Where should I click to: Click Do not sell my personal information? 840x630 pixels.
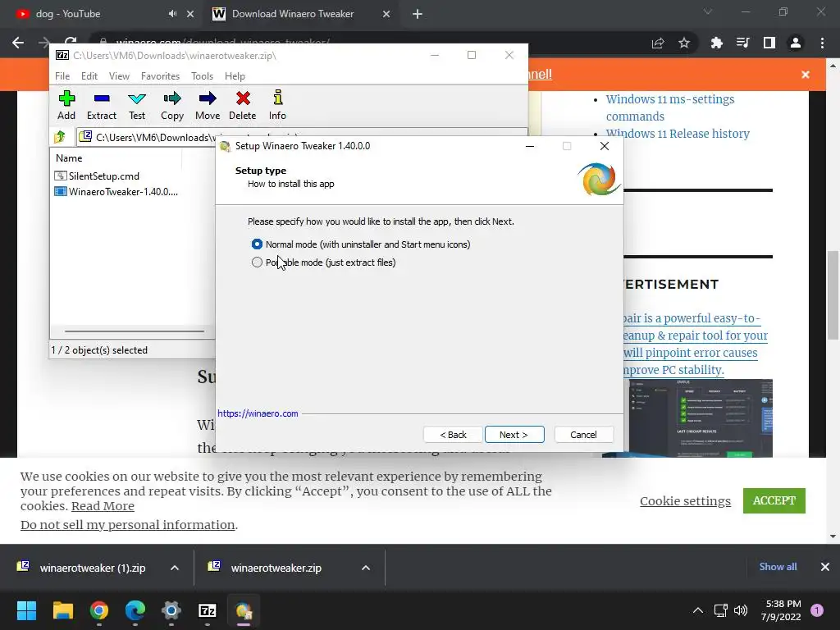click(127, 525)
